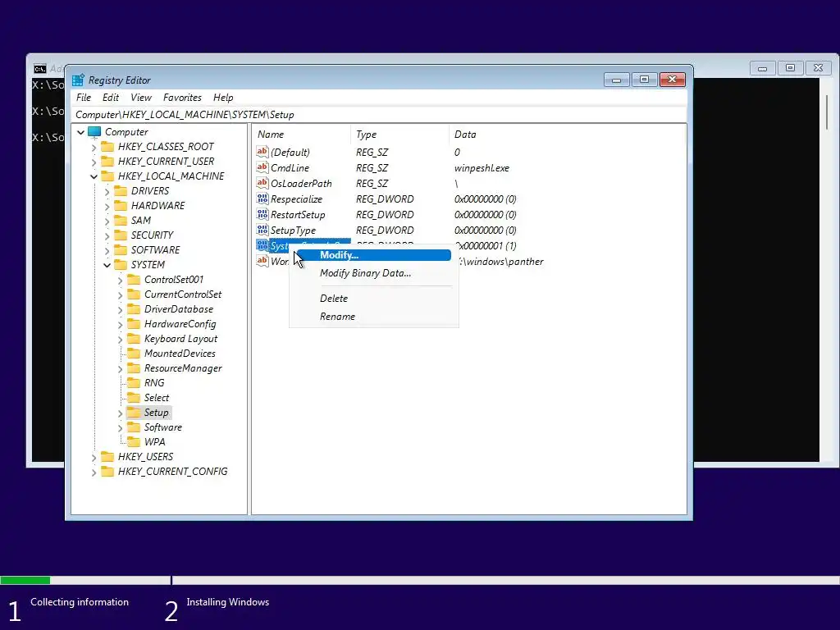Viewport: 840px width, 630px height.
Task: Click the MountedDevices folder icon
Action: (134, 354)
